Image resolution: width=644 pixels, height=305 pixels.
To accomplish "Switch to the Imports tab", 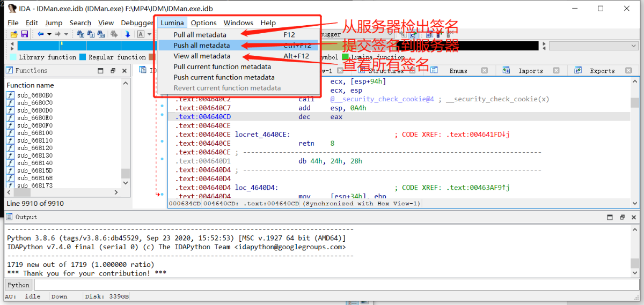I will pyautogui.click(x=530, y=71).
